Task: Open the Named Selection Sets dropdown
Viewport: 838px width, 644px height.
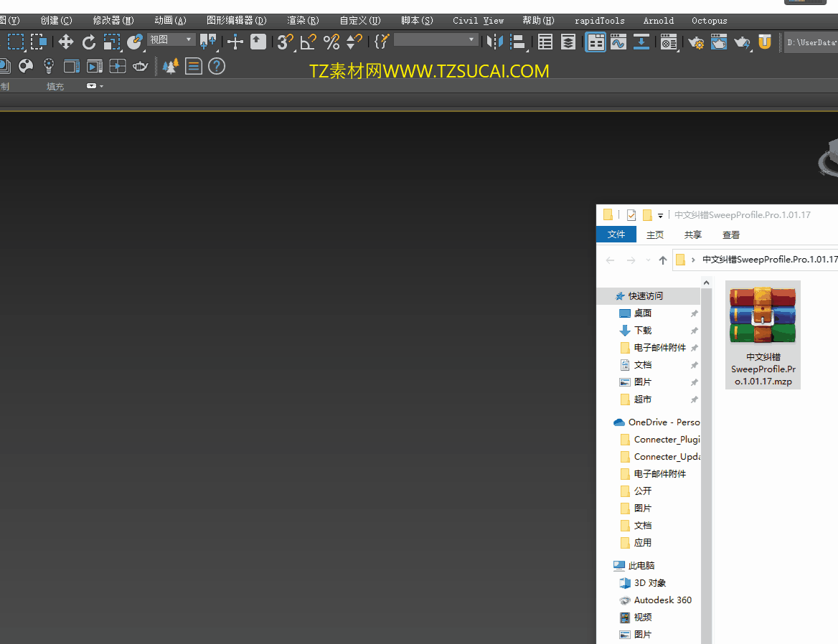Action: (x=435, y=39)
